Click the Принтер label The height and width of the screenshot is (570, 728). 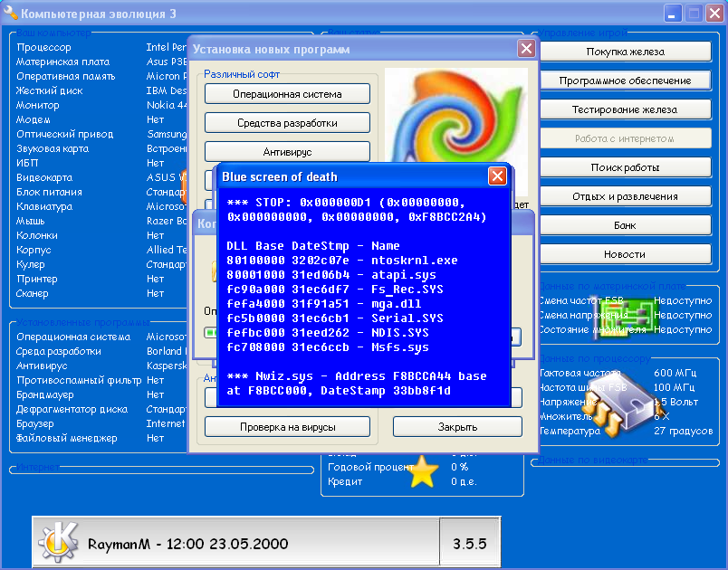[37, 279]
